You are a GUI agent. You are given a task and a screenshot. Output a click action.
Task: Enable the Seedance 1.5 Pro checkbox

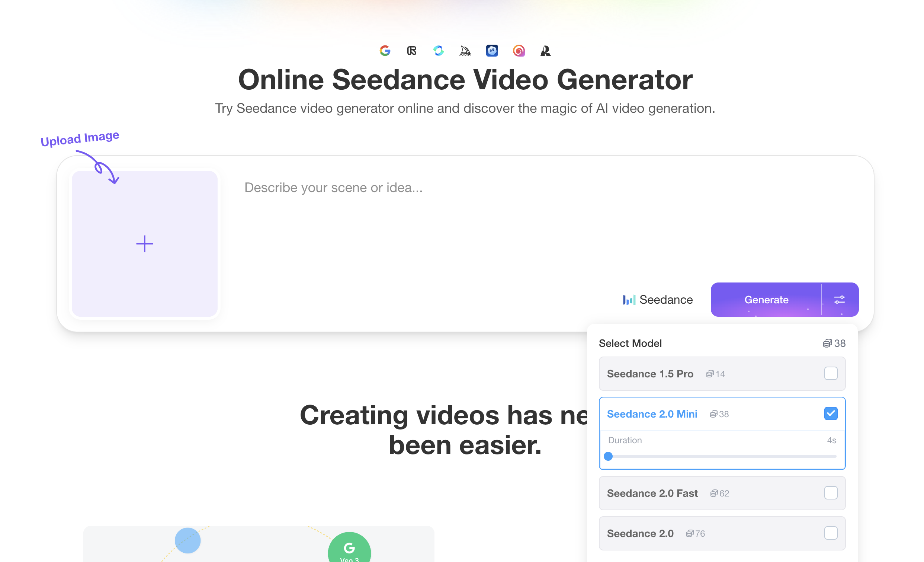(x=831, y=373)
